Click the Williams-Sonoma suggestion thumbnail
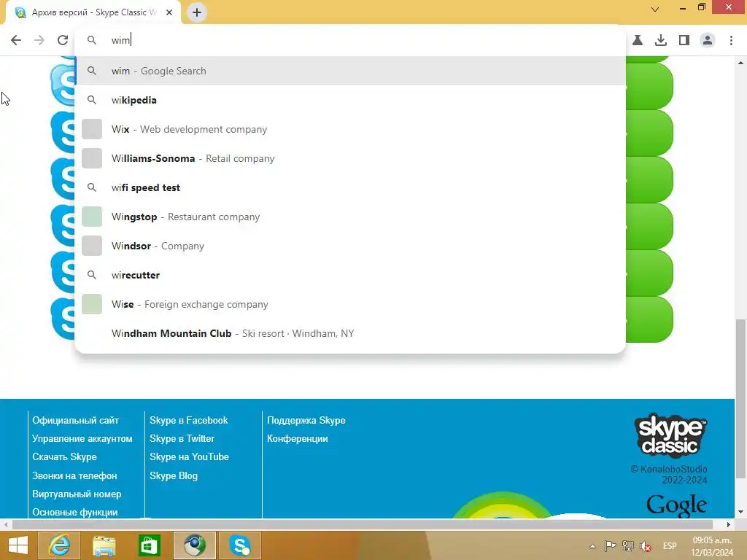 [x=92, y=158]
